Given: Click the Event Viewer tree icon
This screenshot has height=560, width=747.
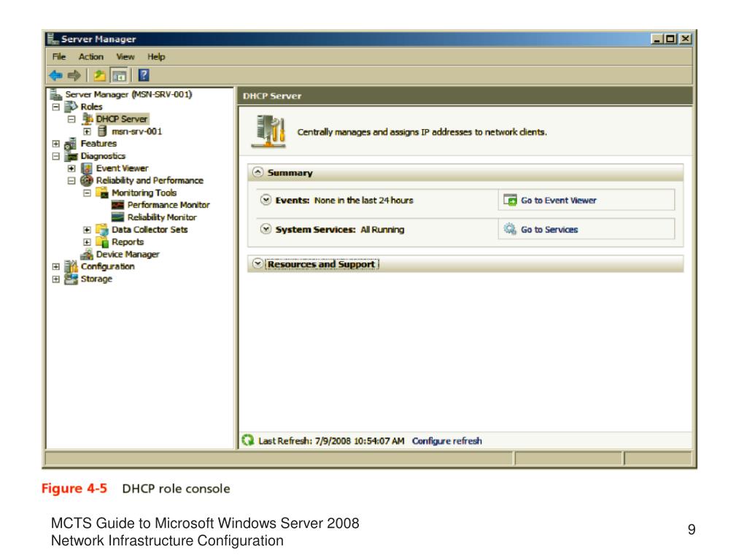Looking at the screenshot, I should pyautogui.click(x=87, y=168).
